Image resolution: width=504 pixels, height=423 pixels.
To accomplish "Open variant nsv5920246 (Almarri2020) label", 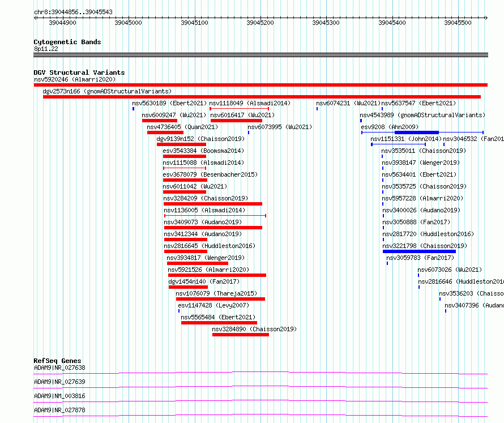I will [75, 79].
